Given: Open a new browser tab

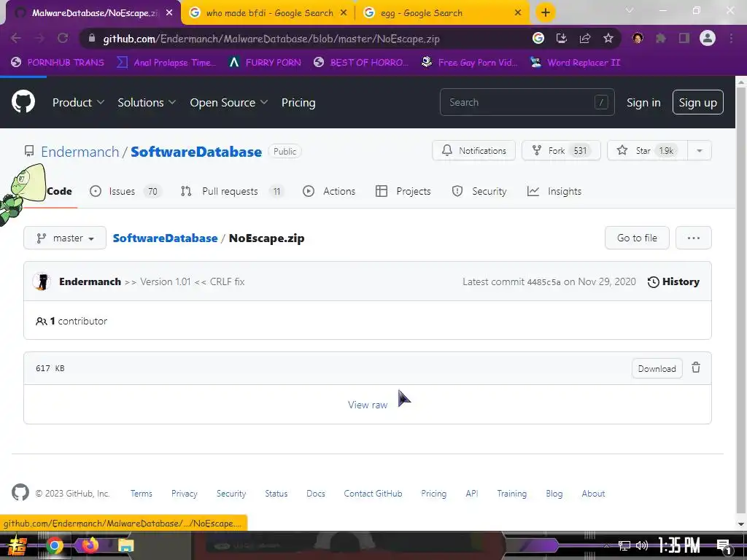Looking at the screenshot, I should (x=546, y=12).
